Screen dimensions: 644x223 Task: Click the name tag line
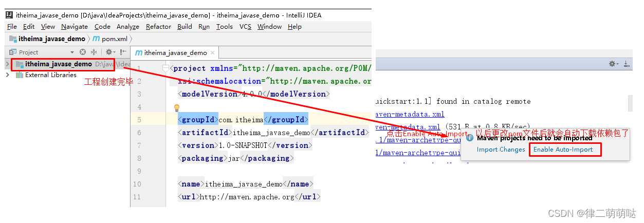click(245, 184)
